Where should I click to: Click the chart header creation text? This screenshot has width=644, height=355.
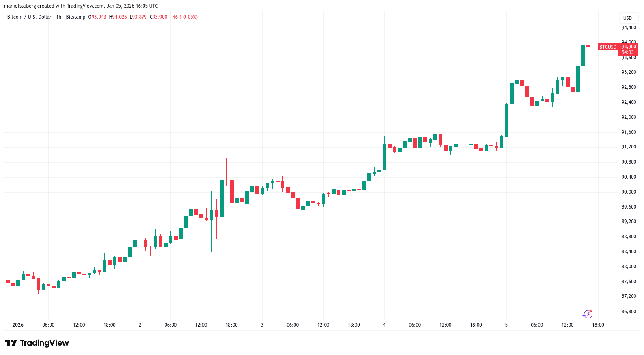[81, 6]
